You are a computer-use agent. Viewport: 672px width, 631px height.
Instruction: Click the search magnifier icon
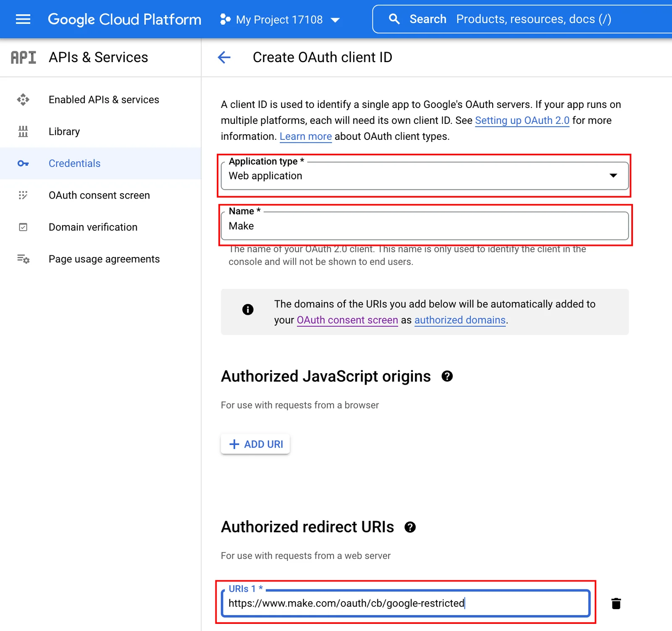click(394, 19)
